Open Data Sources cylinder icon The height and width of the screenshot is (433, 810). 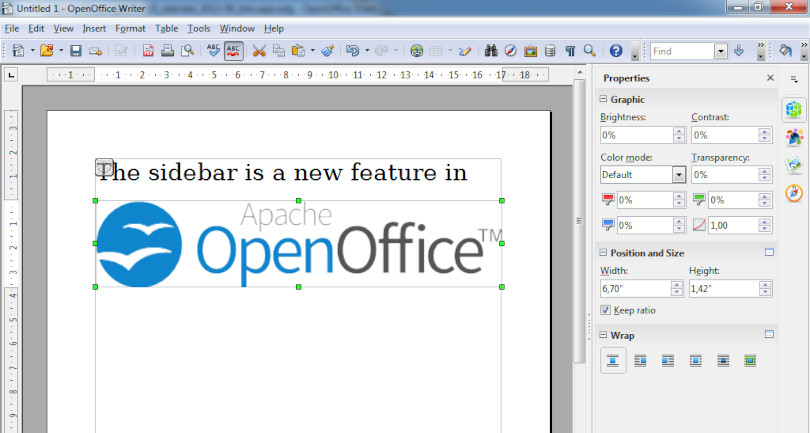coord(550,51)
